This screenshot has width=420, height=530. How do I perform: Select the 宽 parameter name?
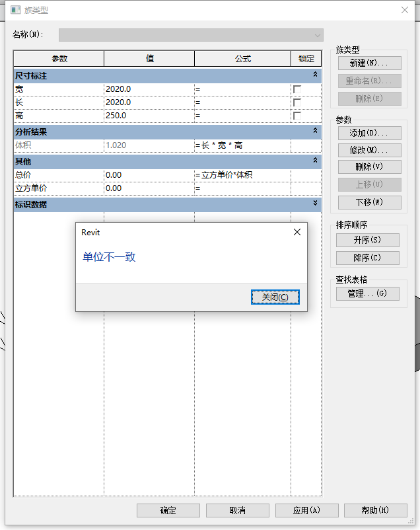point(59,89)
